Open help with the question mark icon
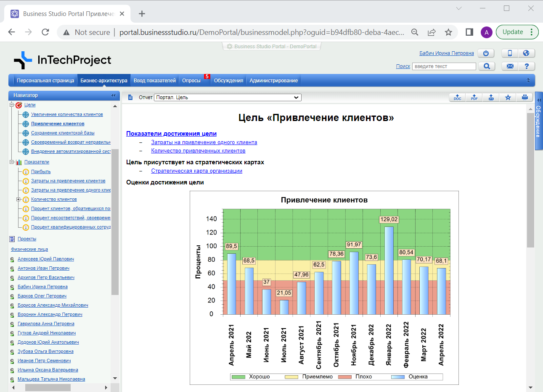The width and height of the screenshot is (543, 392). click(526, 66)
